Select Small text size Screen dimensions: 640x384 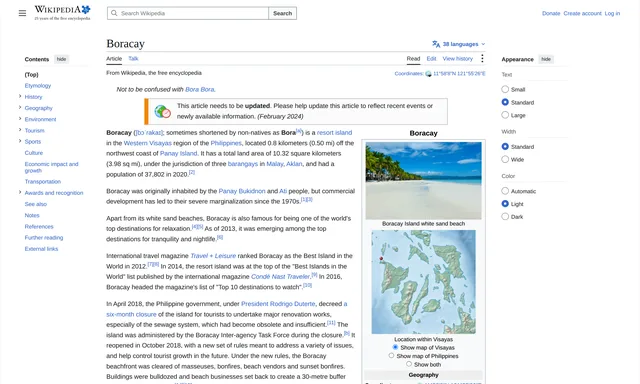[x=505, y=89]
